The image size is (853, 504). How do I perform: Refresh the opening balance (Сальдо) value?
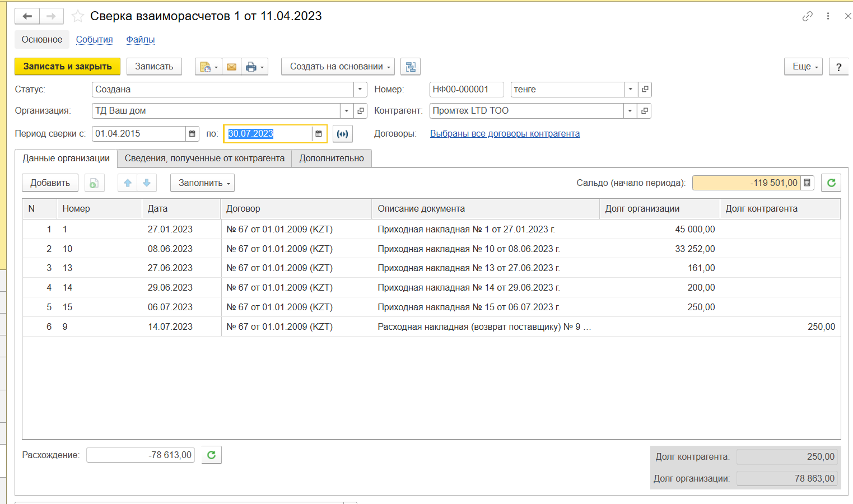point(831,183)
